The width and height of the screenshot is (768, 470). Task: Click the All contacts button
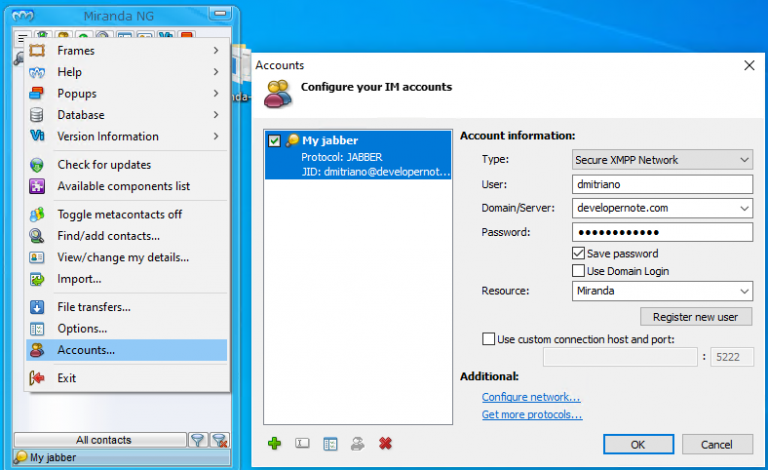100,440
